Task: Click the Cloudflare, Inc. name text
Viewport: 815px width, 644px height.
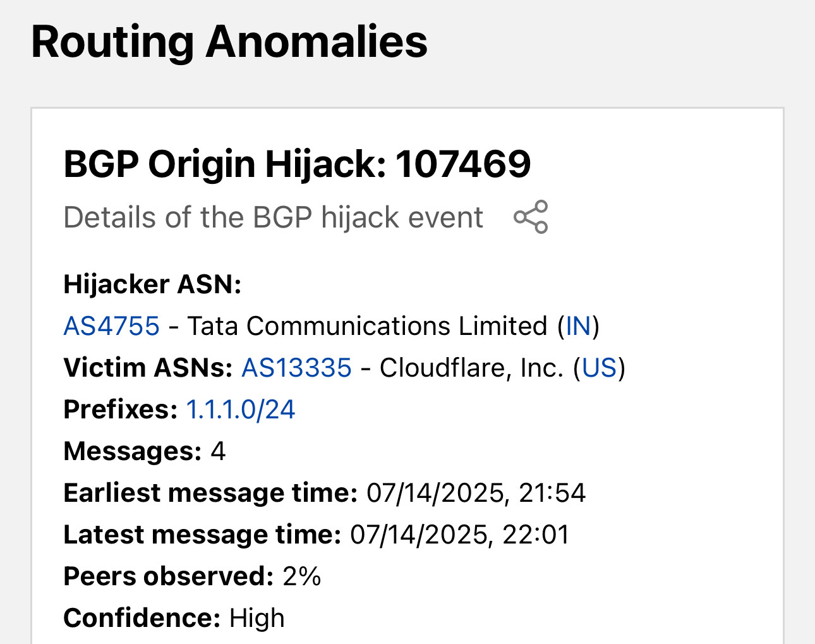Action: click(471, 368)
